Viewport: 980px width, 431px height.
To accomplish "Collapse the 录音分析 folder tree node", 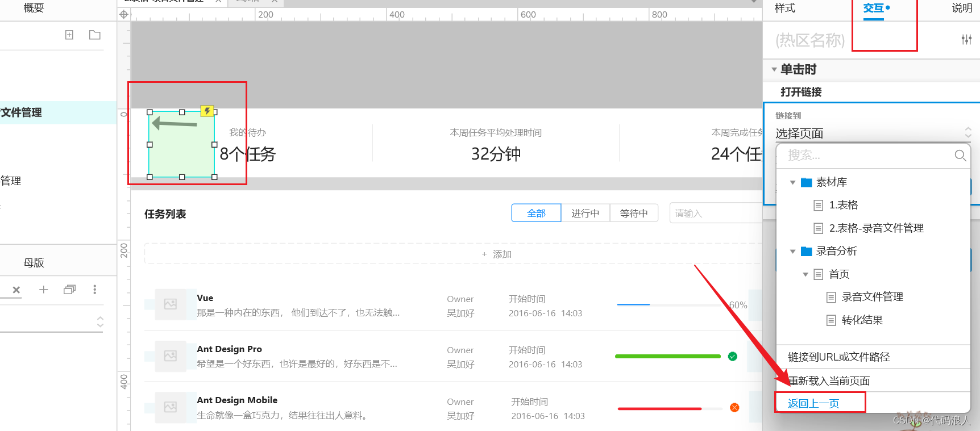I will tap(792, 251).
